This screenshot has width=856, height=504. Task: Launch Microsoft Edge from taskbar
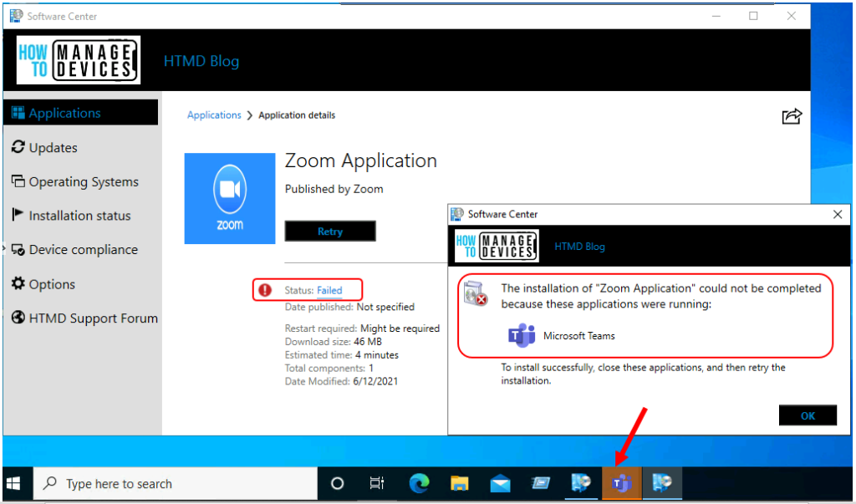click(x=419, y=484)
